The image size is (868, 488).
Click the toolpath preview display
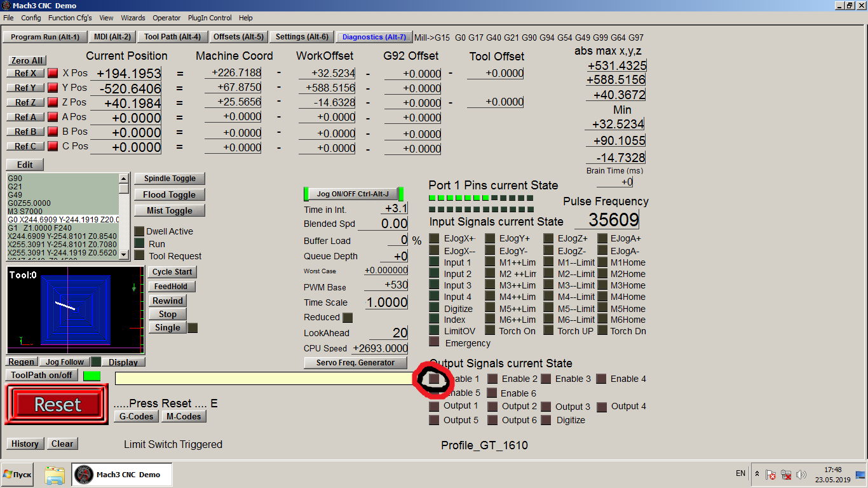point(76,309)
